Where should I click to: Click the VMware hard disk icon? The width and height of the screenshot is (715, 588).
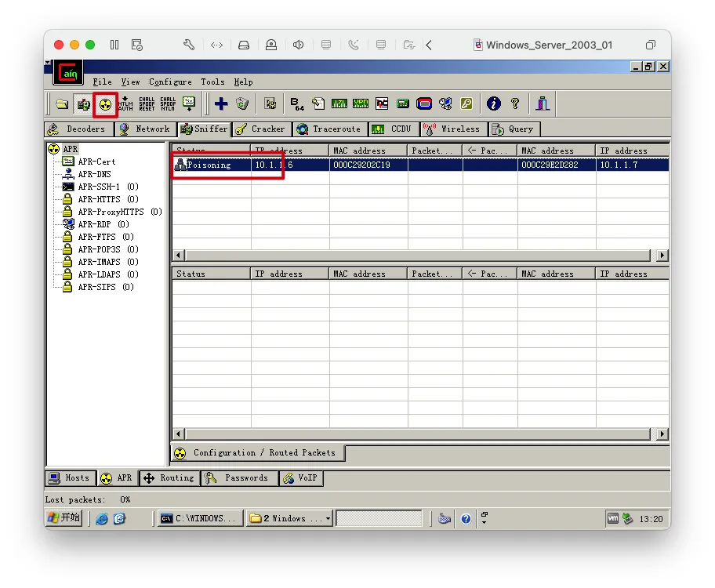coord(244,45)
